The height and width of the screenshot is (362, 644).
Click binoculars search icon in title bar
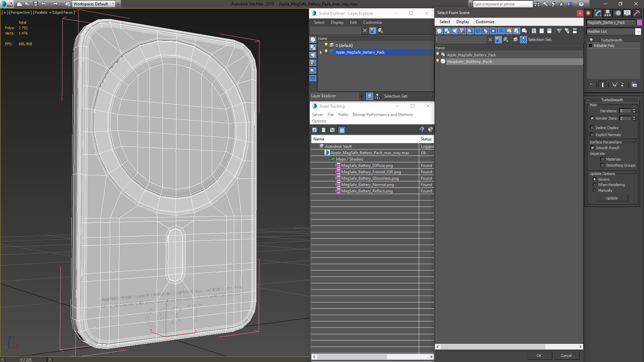(x=537, y=4)
